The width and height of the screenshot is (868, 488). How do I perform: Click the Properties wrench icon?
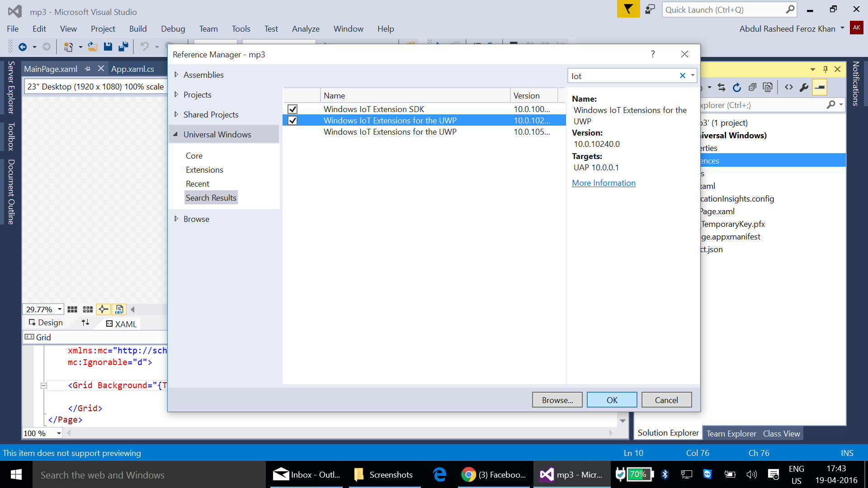point(804,87)
